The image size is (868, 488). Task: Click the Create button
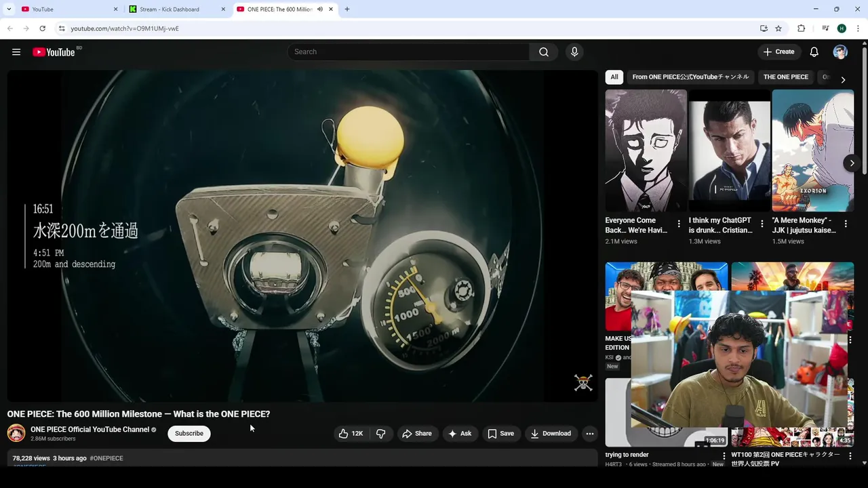click(x=778, y=52)
